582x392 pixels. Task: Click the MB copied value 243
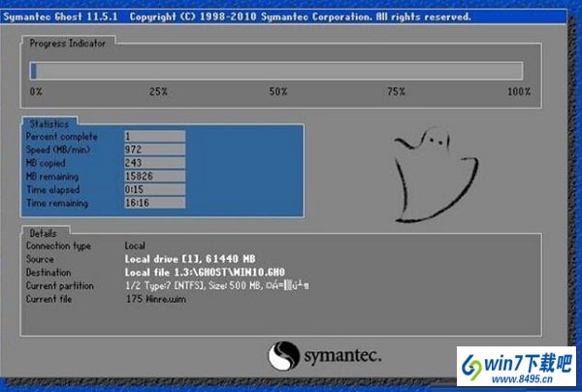click(155, 163)
